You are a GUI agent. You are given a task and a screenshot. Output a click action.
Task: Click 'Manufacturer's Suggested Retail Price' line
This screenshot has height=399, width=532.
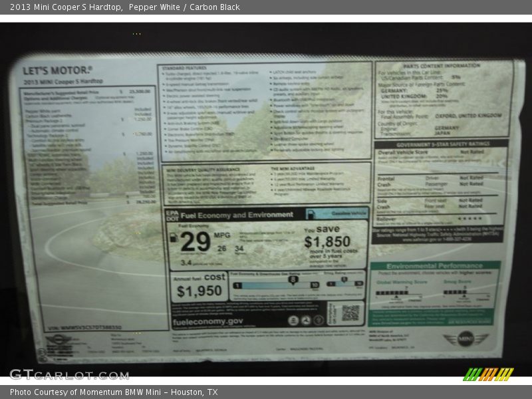point(88,92)
